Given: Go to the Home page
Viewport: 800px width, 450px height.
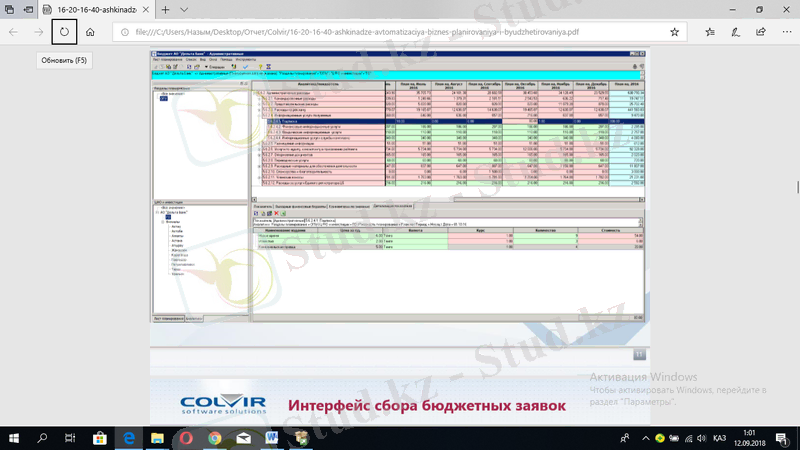Looking at the screenshot, I should [x=90, y=32].
